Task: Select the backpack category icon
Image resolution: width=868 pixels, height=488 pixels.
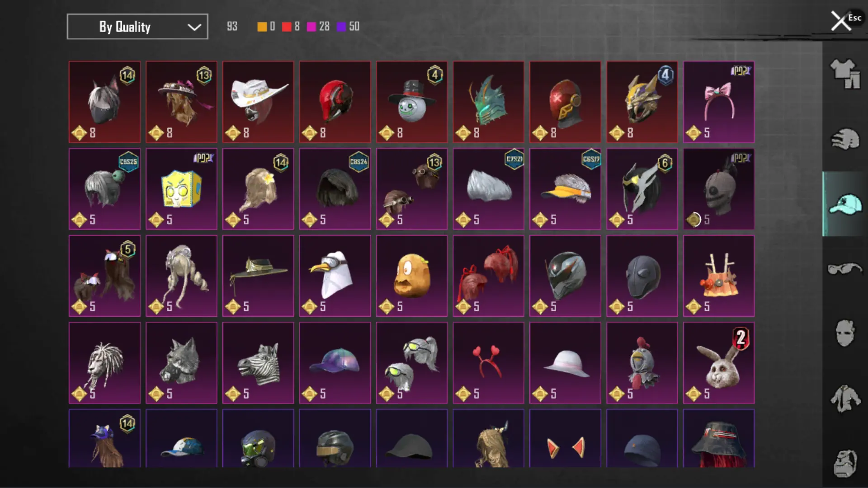Action: click(845, 463)
